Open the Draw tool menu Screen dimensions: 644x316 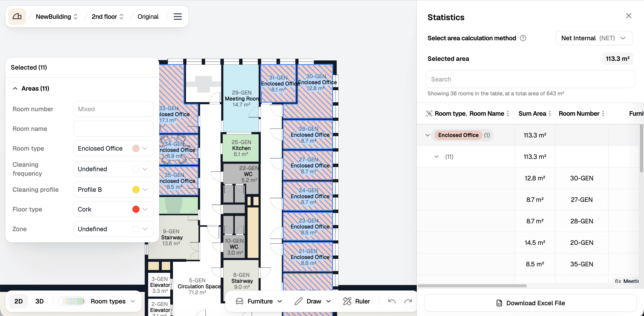(x=313, y=301)
